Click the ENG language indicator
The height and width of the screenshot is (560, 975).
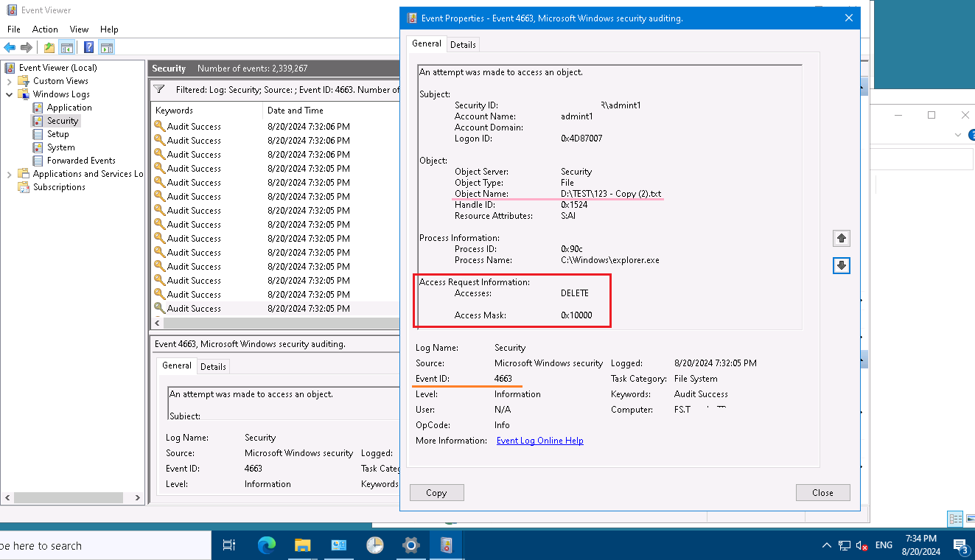[x=884, y=545]
